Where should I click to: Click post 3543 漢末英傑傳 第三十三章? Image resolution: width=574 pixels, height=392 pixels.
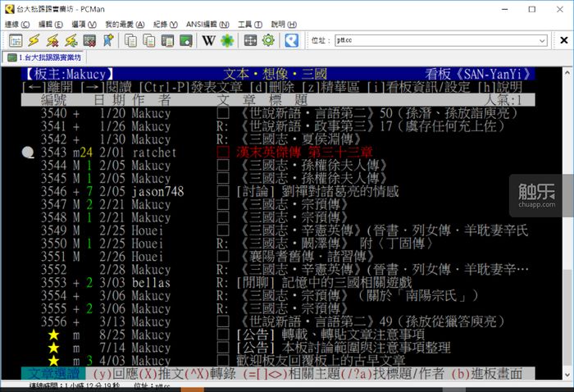[304, 152]
